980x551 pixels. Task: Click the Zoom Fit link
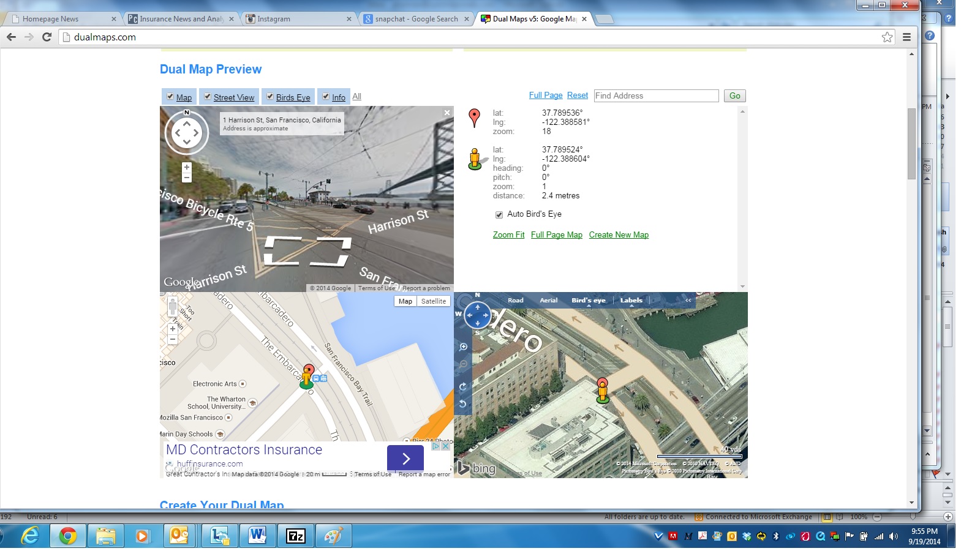click(x=509, y=235)
